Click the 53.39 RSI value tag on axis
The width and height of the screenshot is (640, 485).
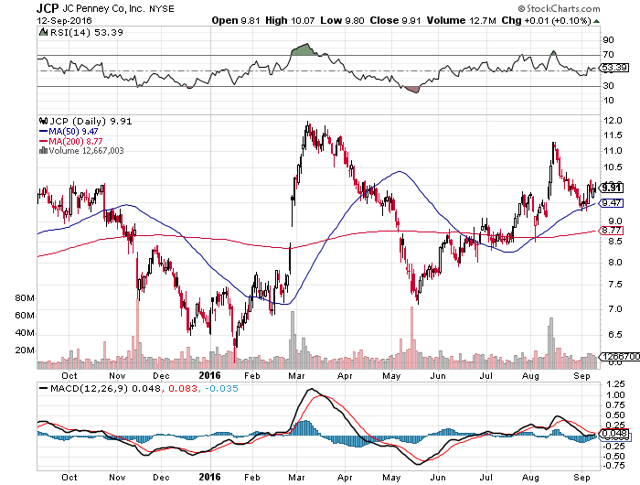[x=615, y=67]
